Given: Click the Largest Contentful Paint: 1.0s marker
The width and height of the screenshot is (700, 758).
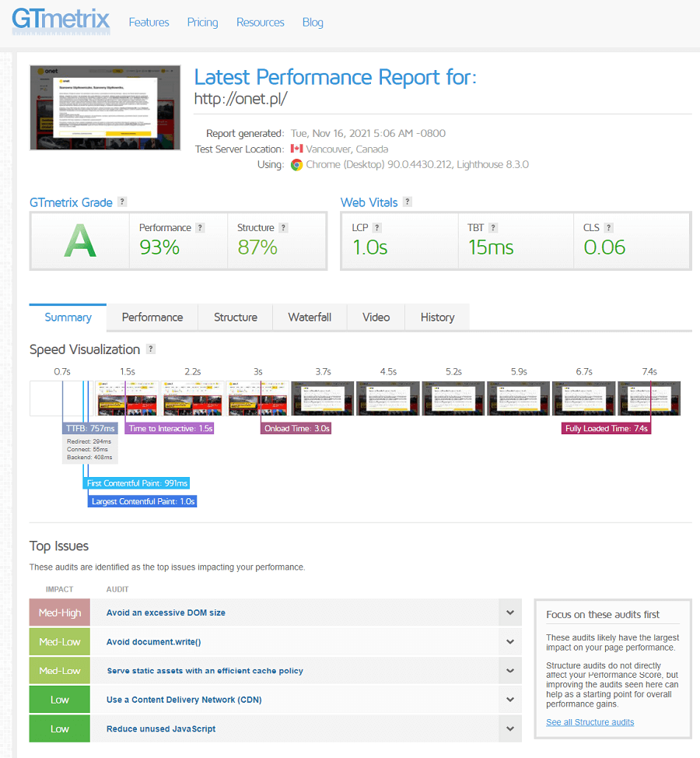Looking at the screenshot, I should pos(143,501).
